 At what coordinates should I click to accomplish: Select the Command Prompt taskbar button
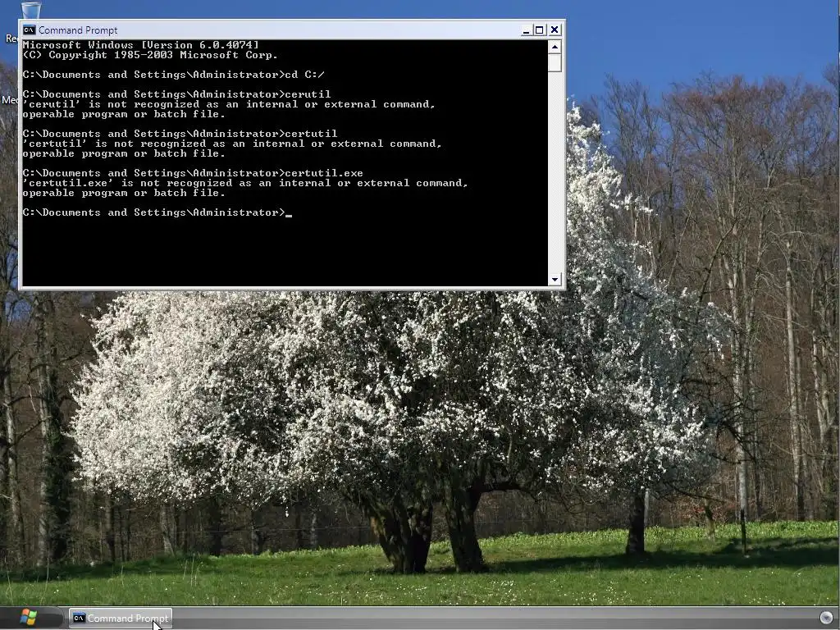pos(121,619)
